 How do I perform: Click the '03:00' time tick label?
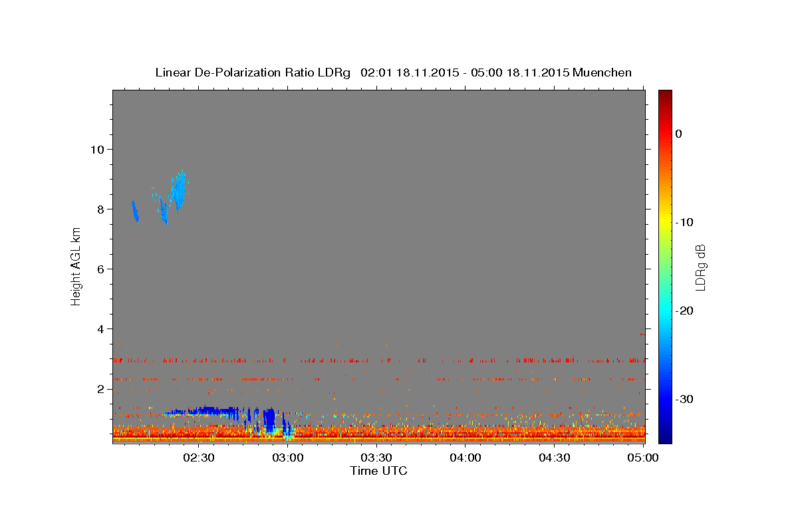pos(287,458)
